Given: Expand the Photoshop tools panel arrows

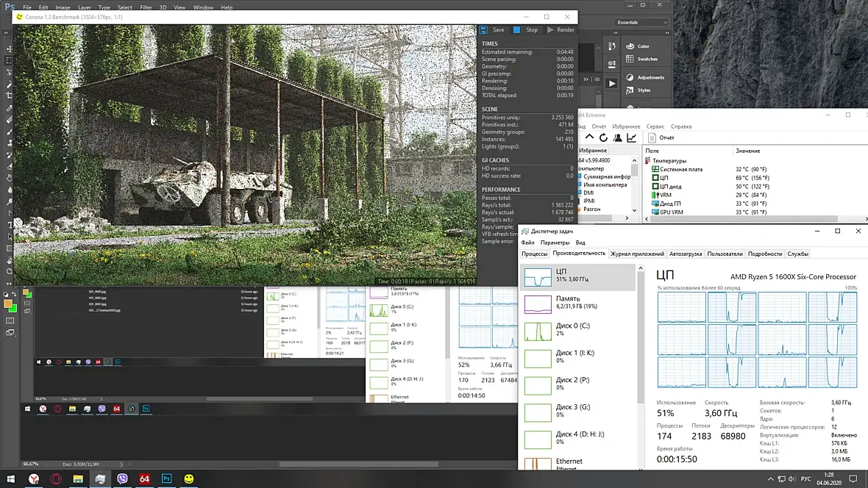Looking at the screenshot, I should point(6,32).
